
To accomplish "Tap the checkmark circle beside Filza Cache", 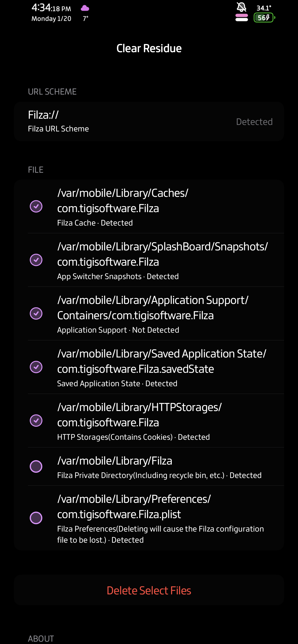I will 36,206.
